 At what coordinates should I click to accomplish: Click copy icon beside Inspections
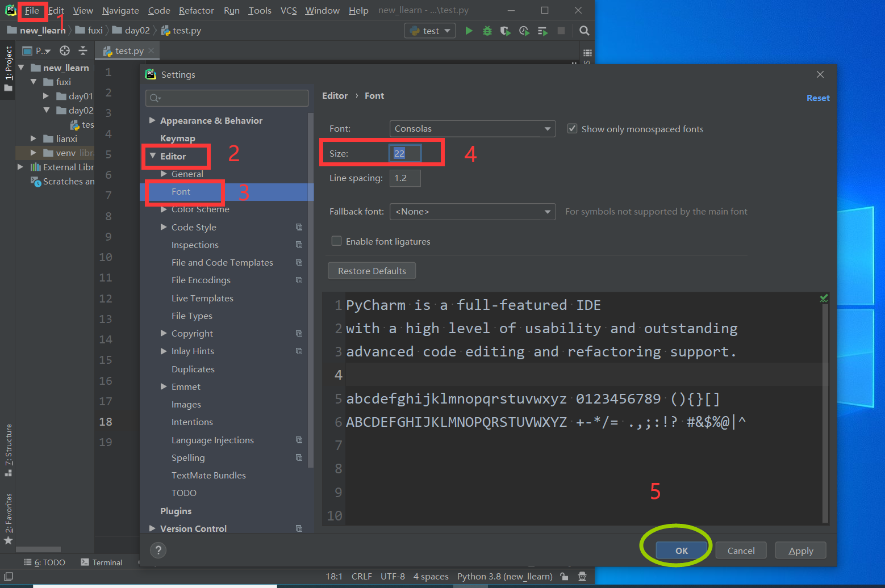coord(299,245)
